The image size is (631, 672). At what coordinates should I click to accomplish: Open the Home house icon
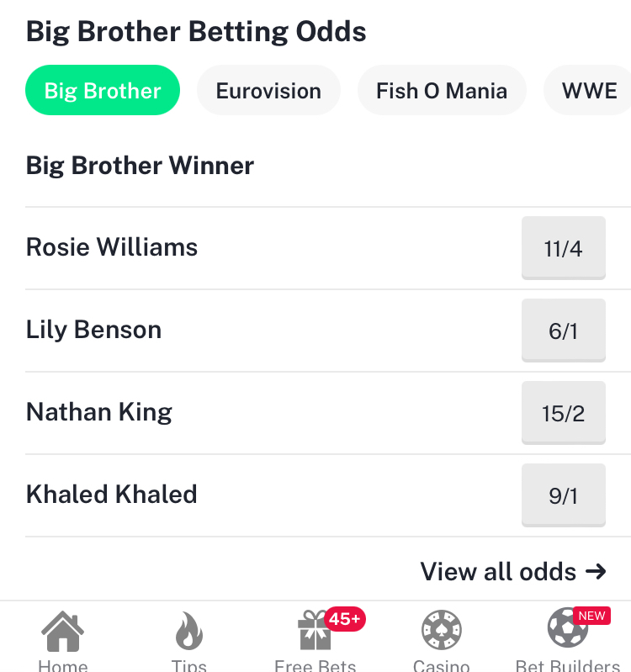[62, 631]
